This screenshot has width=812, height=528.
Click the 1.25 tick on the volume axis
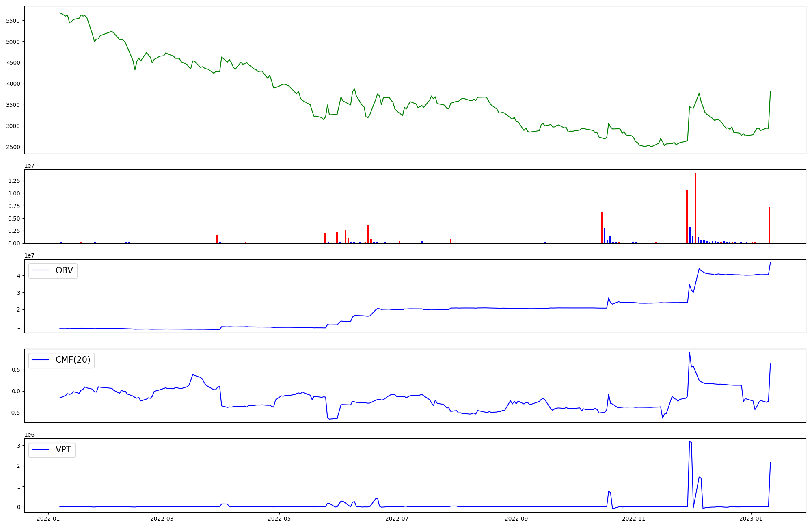[x=14, y=181]
